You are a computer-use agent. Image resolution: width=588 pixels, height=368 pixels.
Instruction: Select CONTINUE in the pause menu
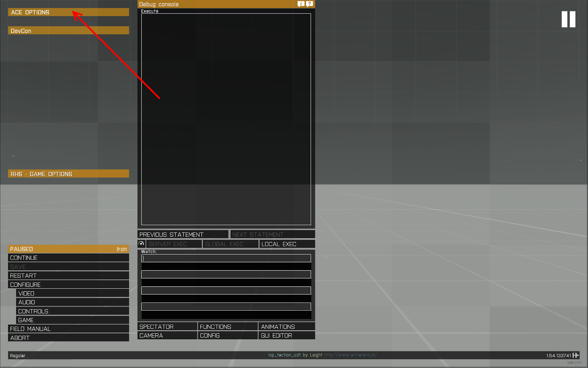[x=68, y=258]
